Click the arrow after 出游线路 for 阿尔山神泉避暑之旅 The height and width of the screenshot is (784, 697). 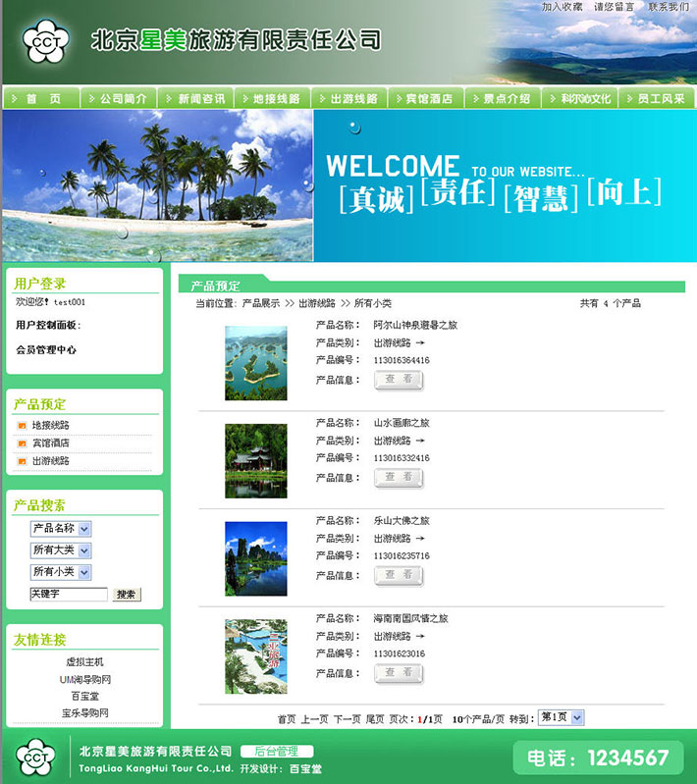(x=420, y=343)
